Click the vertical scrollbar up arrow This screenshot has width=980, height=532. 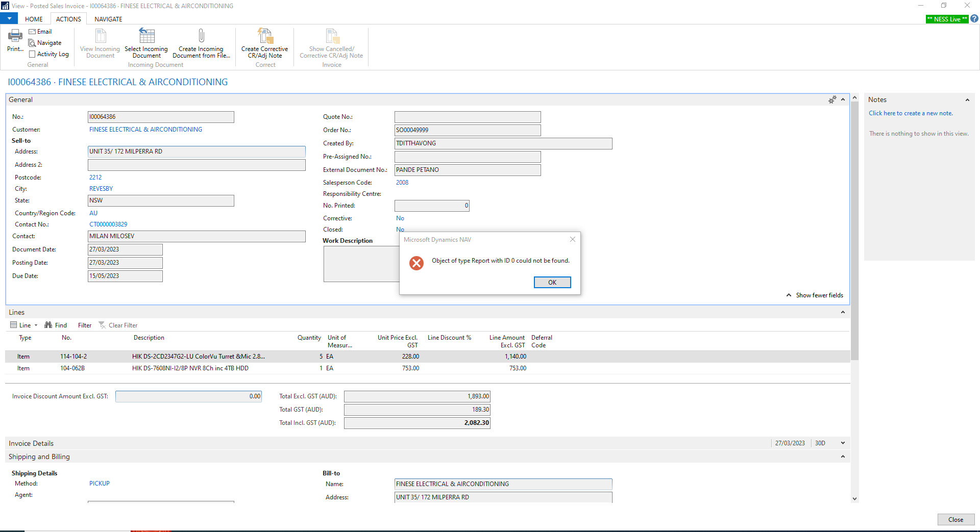(x=854, y=97)
